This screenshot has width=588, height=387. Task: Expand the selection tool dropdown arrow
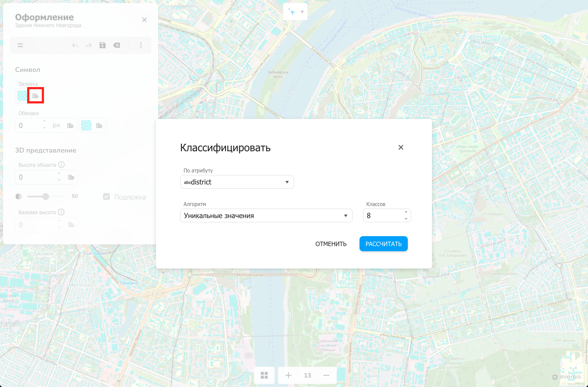pyautogui.click(x=302, y=12)
